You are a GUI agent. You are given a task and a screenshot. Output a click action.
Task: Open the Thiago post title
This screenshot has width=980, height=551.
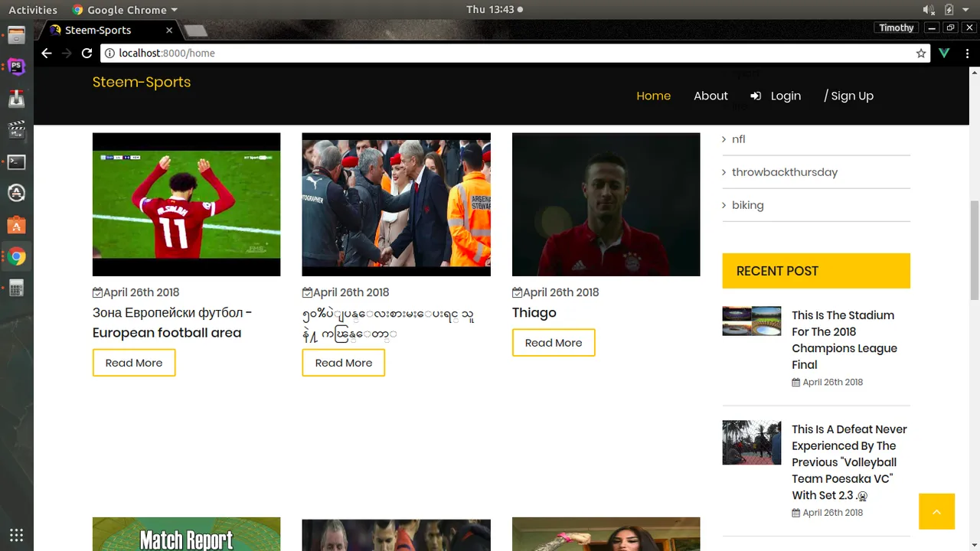tap(534, 312)
